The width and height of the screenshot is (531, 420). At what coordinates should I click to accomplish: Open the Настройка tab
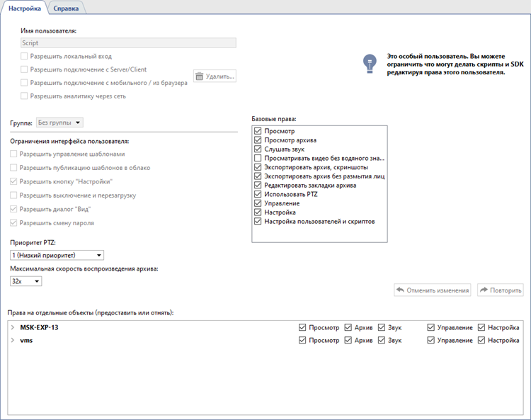point(24,8)
